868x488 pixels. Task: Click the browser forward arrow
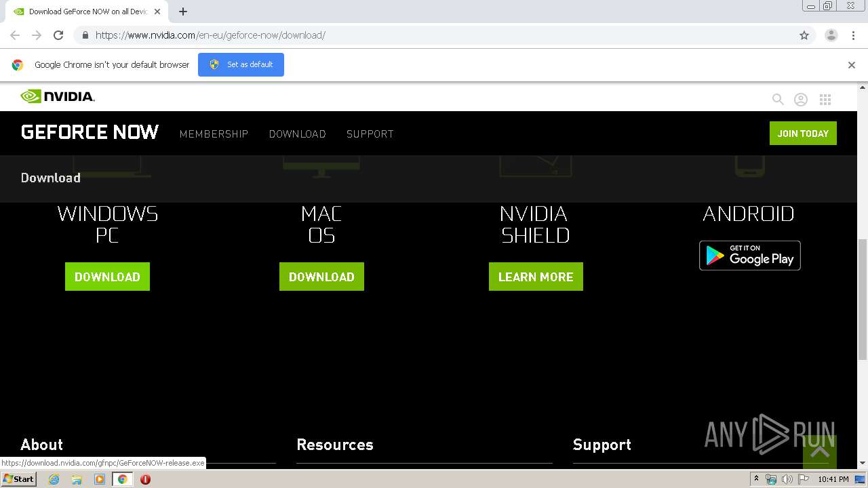tap(37, 35)
